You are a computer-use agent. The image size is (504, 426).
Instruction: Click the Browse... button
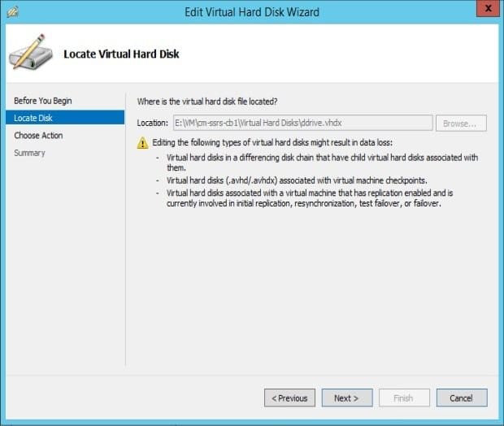[x=461, y=123]
